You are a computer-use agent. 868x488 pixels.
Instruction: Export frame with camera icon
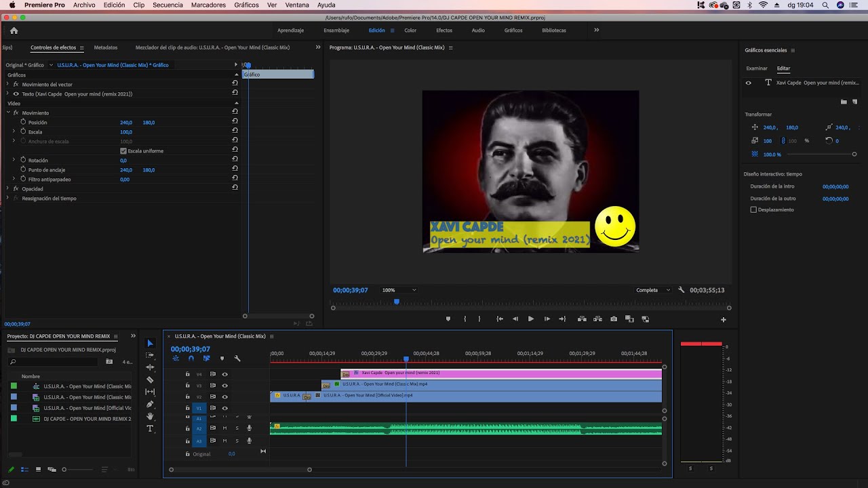[x=614, y=319]
